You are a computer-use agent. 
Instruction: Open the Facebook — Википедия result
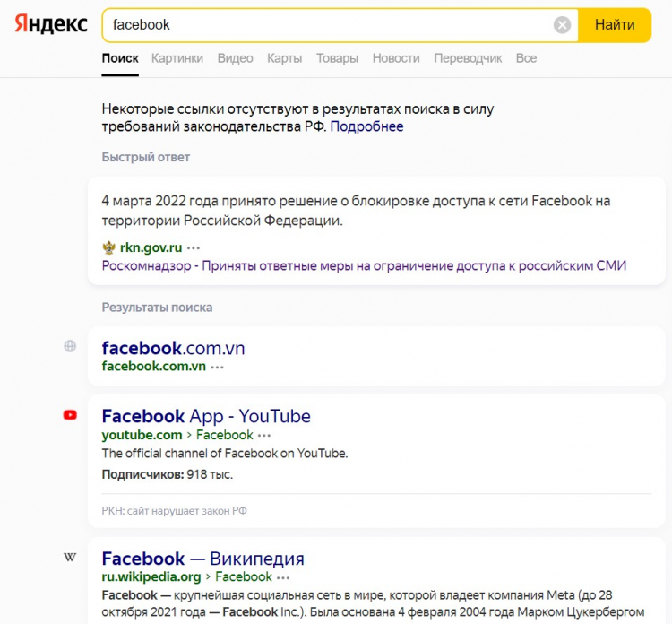203,559
